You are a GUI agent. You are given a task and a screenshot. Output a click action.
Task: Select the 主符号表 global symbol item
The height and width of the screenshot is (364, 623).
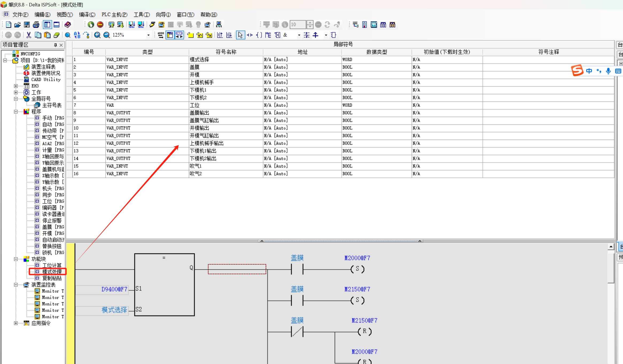pos(52,105)
